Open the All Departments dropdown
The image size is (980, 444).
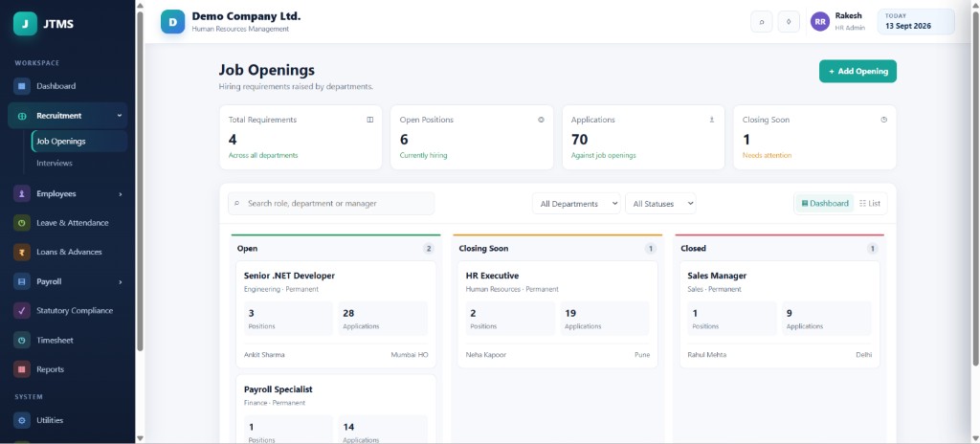coord(576,203)
